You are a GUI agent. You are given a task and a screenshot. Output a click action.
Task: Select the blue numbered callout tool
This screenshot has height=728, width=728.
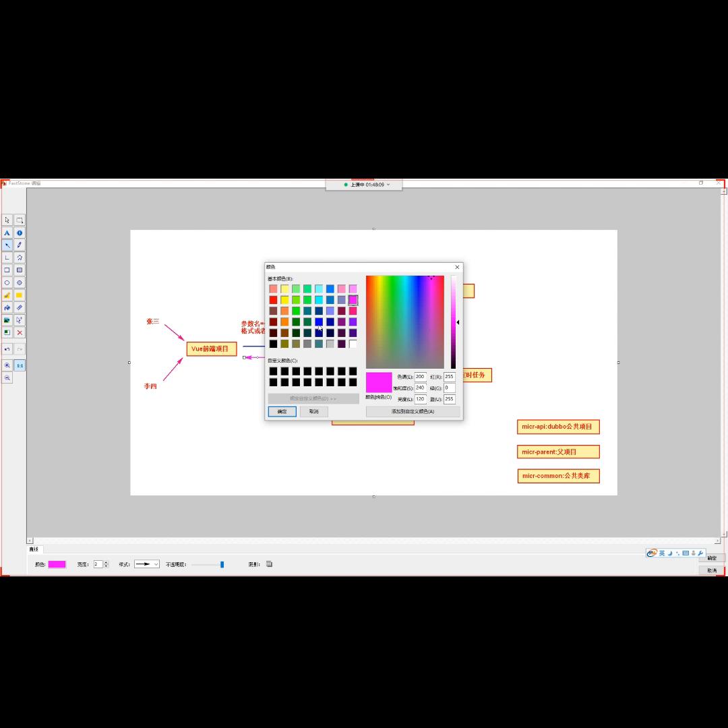tap(20, 233)
